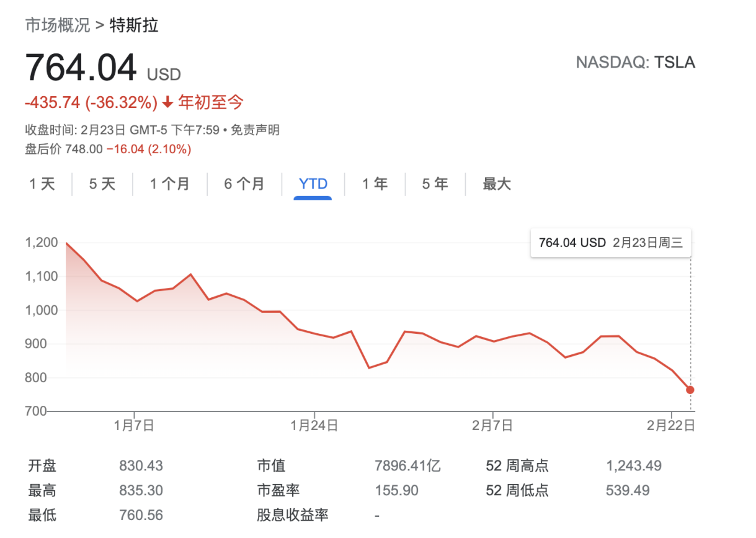Select the 1 天 time range tab
This screenshot has width=756, height=538.
[x=42, y=184]
